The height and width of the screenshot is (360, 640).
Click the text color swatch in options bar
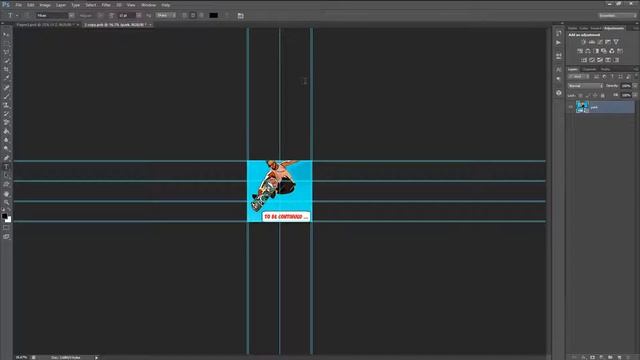tap(213, 16)
